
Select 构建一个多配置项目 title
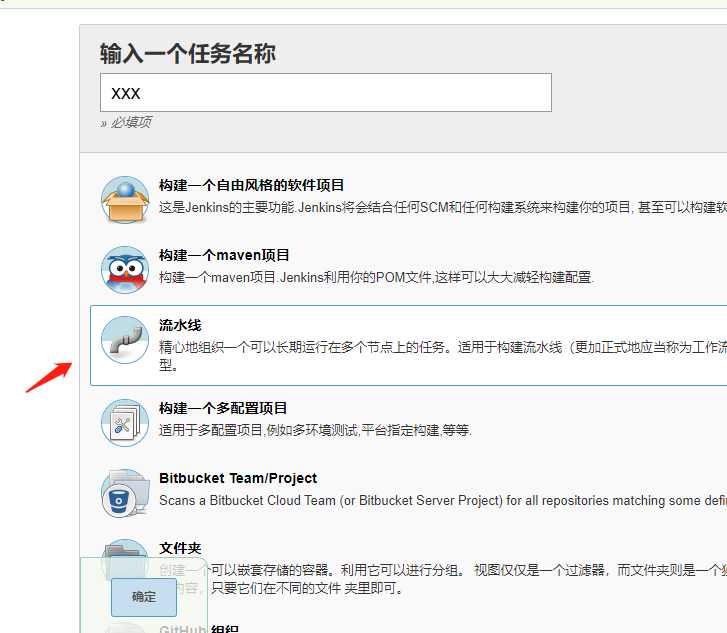tap(223, 408)
